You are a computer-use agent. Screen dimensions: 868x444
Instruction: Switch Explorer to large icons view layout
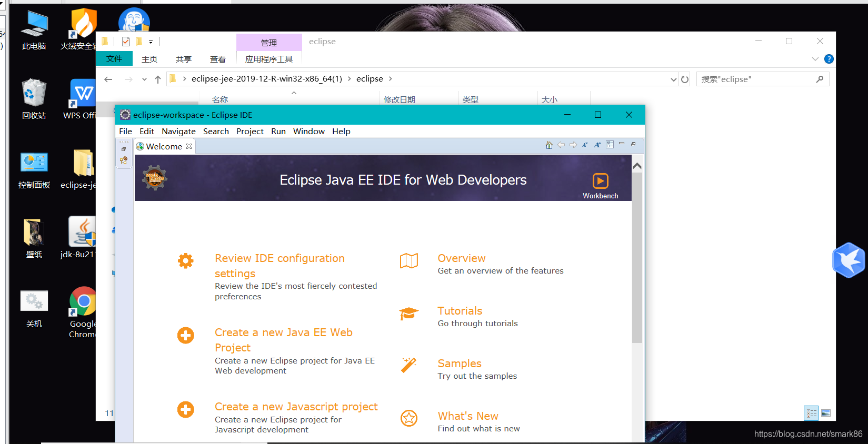tap(826, 413)
